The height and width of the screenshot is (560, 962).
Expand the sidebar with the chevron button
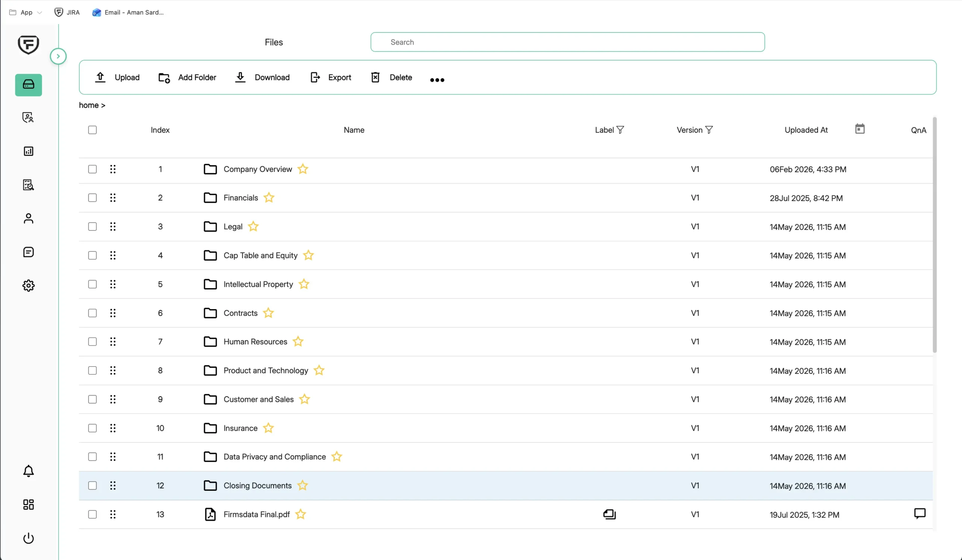58,56
